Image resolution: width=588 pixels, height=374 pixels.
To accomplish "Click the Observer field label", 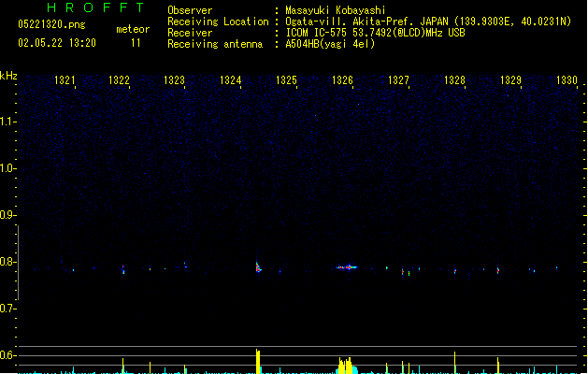I will [x=190, y=10].
